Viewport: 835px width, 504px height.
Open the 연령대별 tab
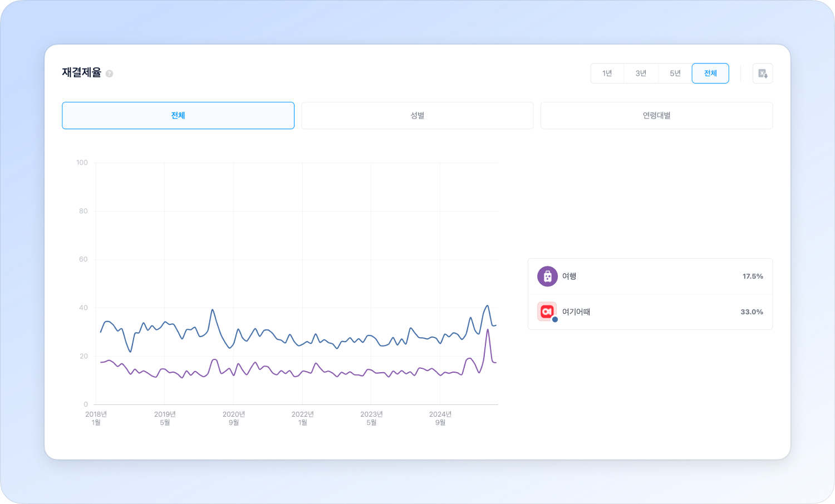(x=657, y=116)
